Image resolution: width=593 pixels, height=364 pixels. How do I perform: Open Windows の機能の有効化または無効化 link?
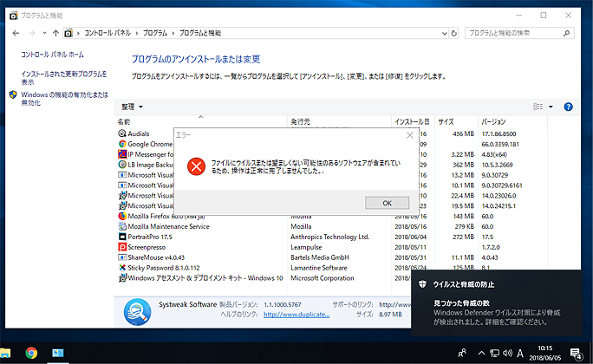tap(64, 98)
